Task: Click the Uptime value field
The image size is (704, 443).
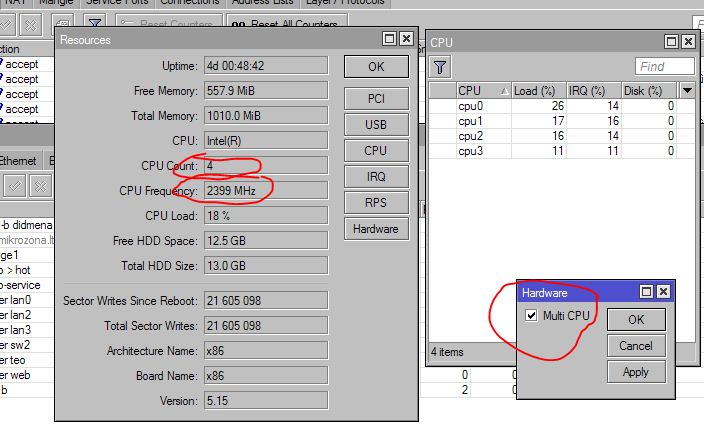Action: (266, 66)
